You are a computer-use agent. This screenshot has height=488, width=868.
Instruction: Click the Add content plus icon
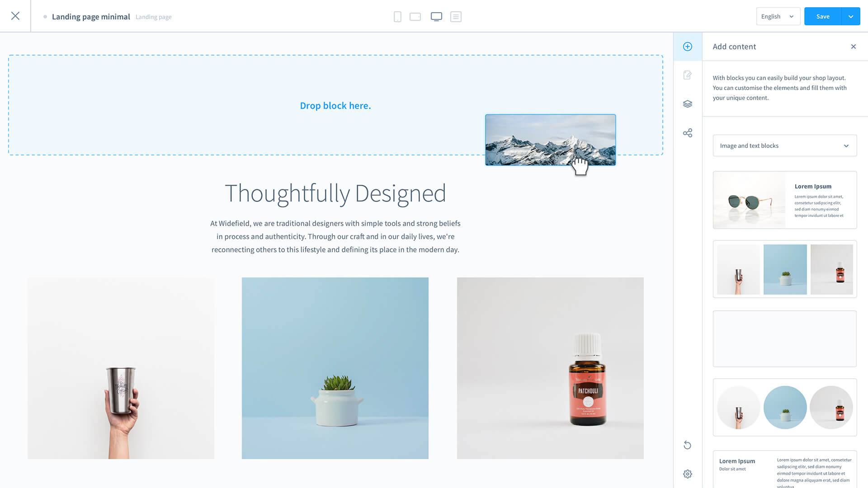(687, 47)
